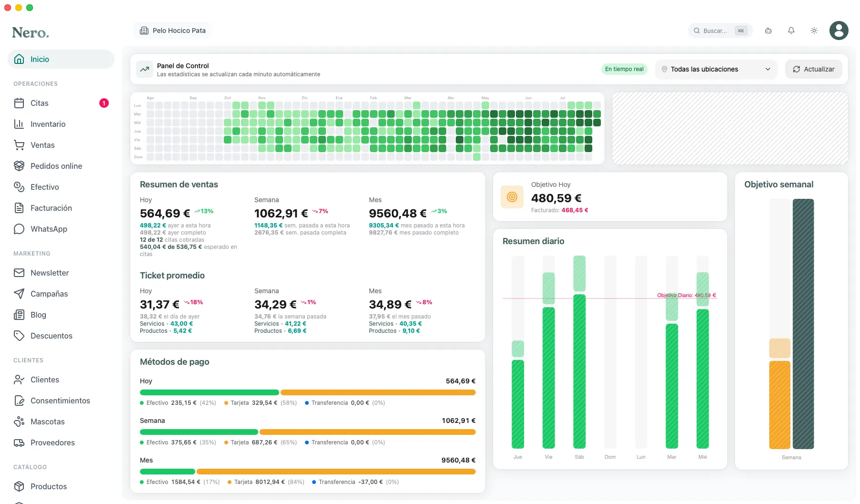Click the En tiempo real badge
This screenshot has height=504, width=860.
pos(624,69)
